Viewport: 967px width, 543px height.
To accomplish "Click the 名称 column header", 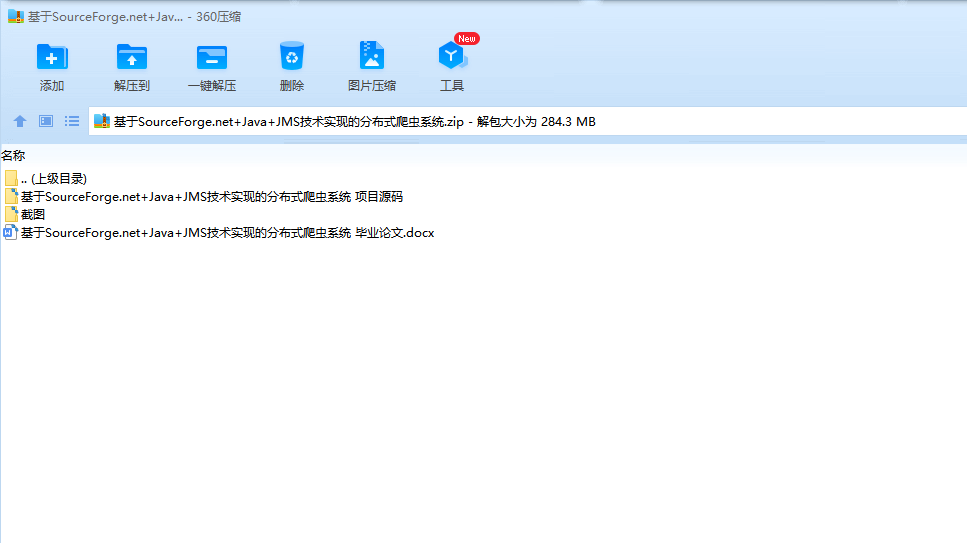I will click(x=13, y=155).
